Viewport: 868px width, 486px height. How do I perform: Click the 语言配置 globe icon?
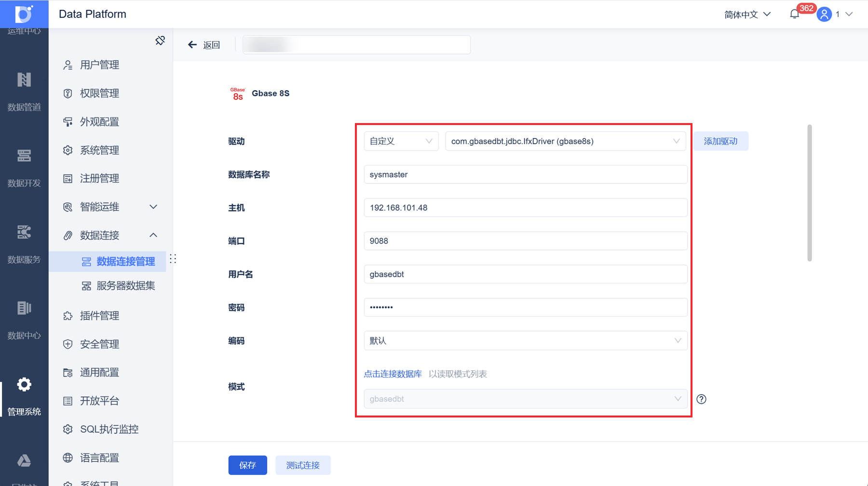(68, 458)
